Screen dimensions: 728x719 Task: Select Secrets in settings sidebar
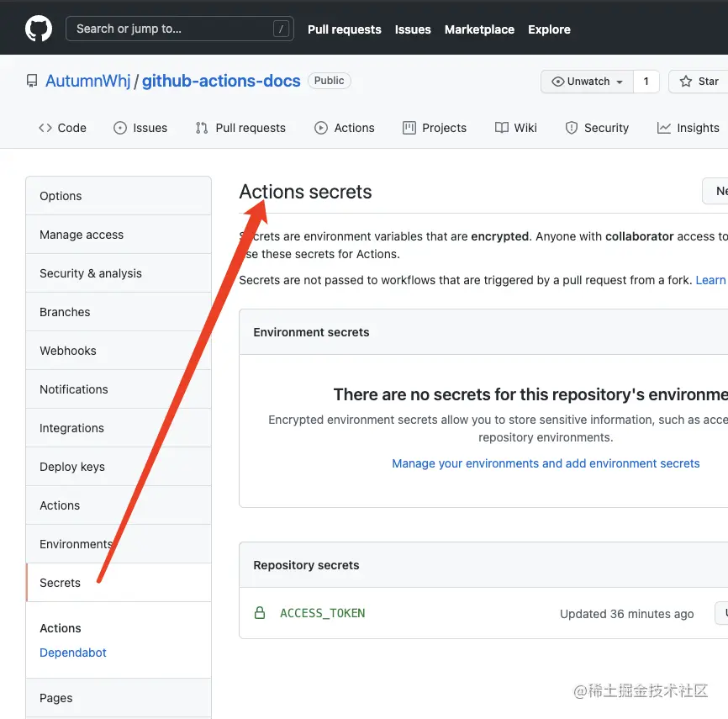tap(119, 583)
